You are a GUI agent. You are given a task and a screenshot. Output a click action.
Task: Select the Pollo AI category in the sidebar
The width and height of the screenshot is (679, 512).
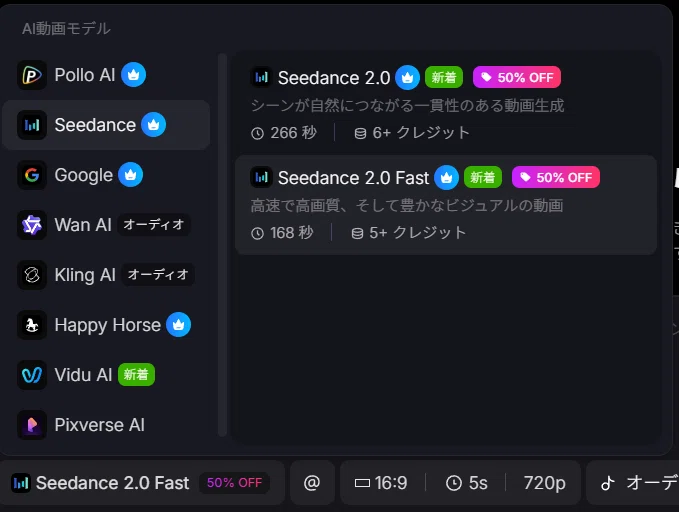[106, 75]
